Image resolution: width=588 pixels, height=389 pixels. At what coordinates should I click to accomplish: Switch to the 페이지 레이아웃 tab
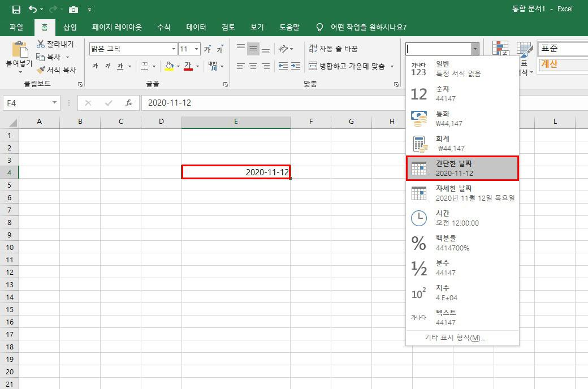point(117,27)
